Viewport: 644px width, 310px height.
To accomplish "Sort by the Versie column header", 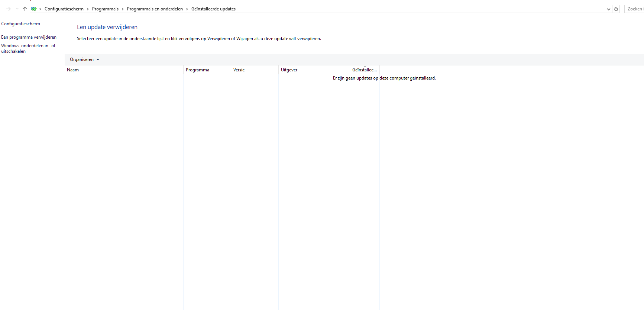I will tap(255, 70).
